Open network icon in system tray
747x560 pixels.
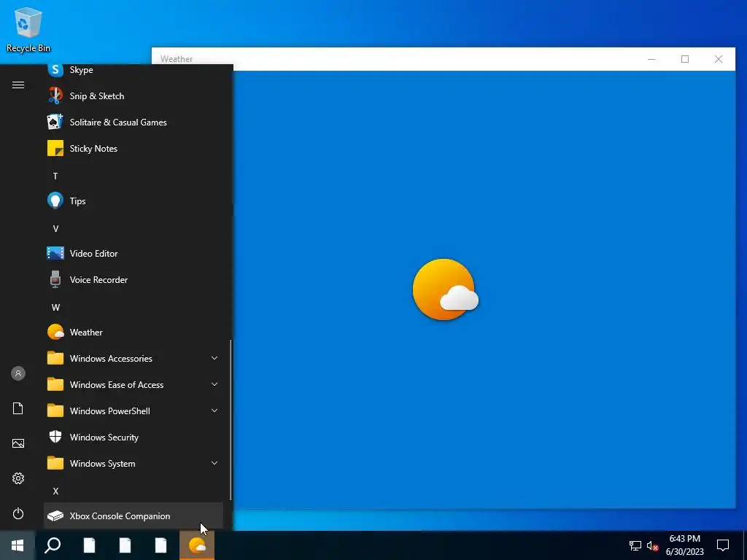point(635,545)
